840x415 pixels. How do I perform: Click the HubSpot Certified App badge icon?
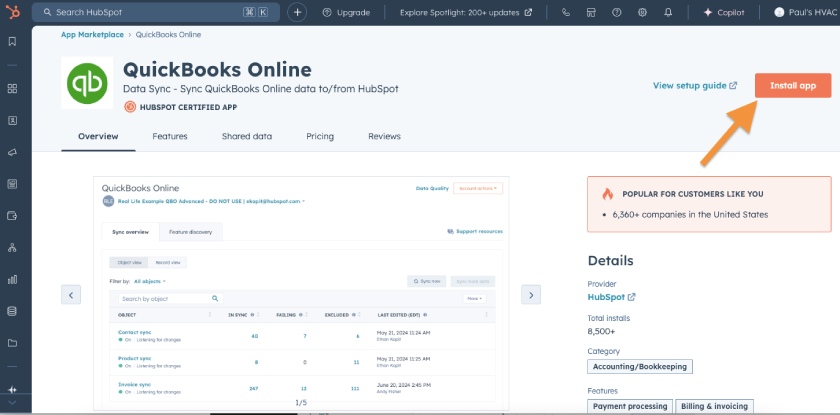click(x=130, y=107)
